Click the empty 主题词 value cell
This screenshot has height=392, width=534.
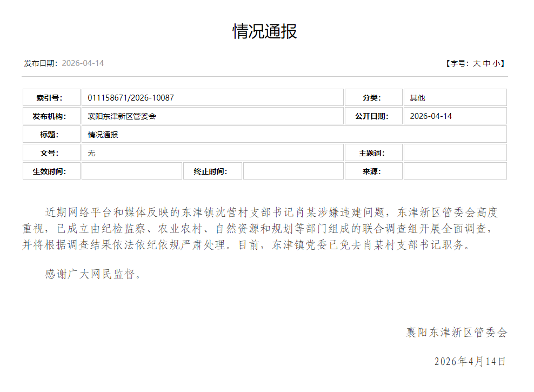(x=455, y=153)
